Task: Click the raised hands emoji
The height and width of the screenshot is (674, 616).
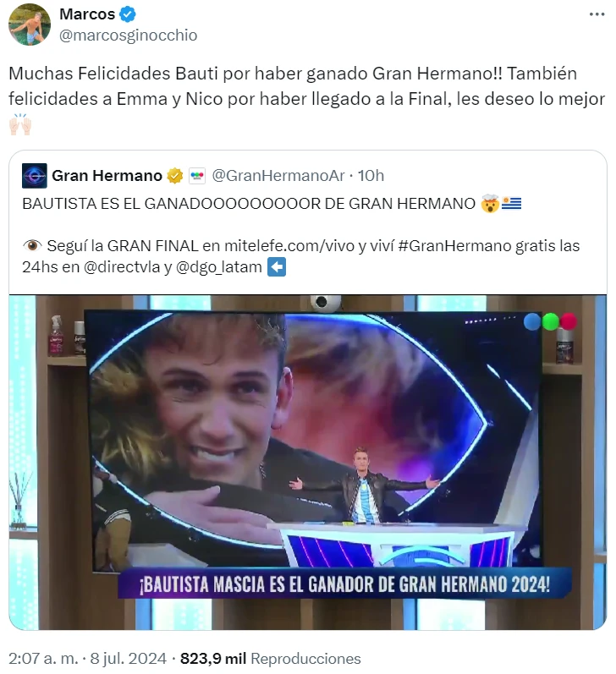Action: click(19, 124)
